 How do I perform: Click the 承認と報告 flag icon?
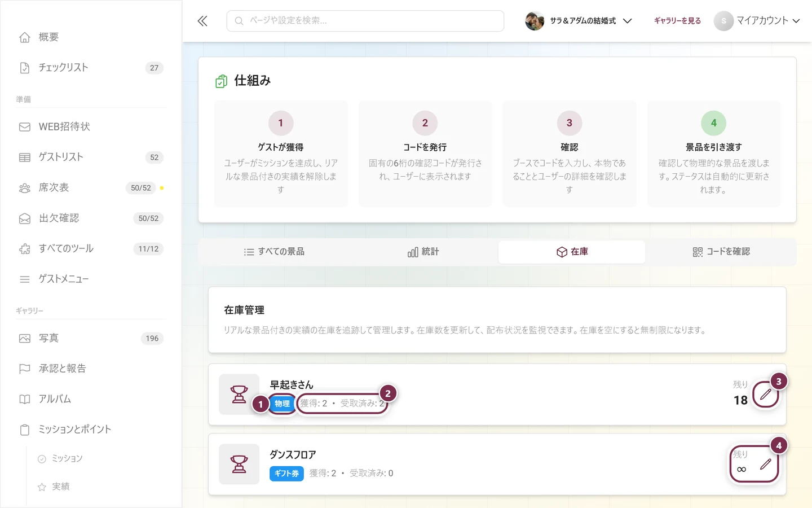pyautogui.click(x=25, y=369)
